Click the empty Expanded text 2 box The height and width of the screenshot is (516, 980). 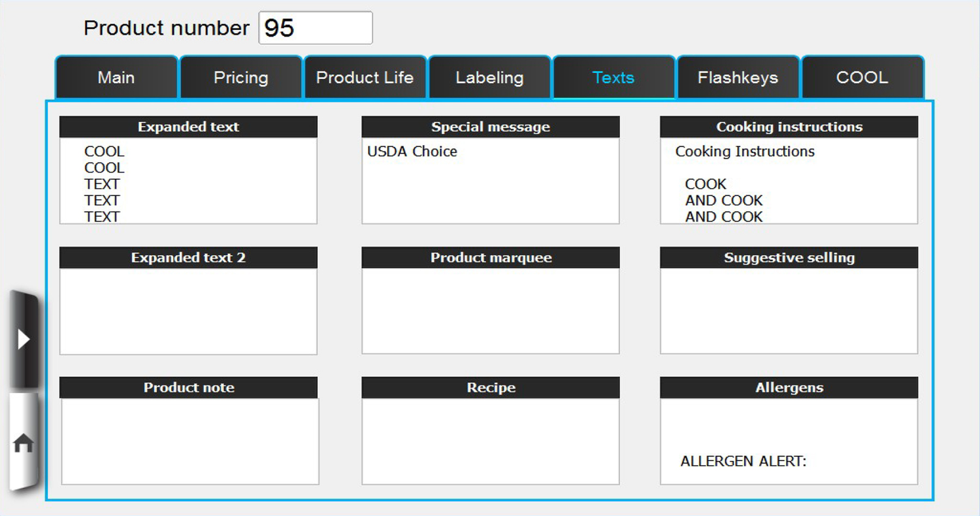188,312
